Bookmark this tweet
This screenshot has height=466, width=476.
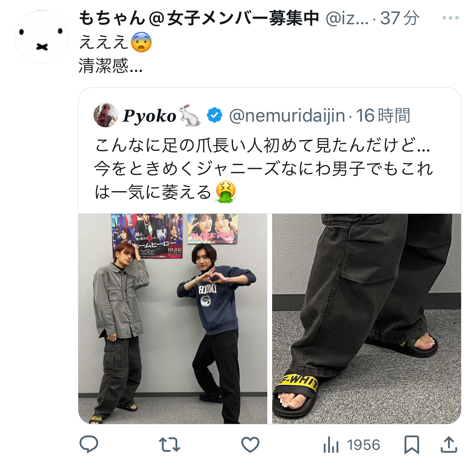point(412,445)
